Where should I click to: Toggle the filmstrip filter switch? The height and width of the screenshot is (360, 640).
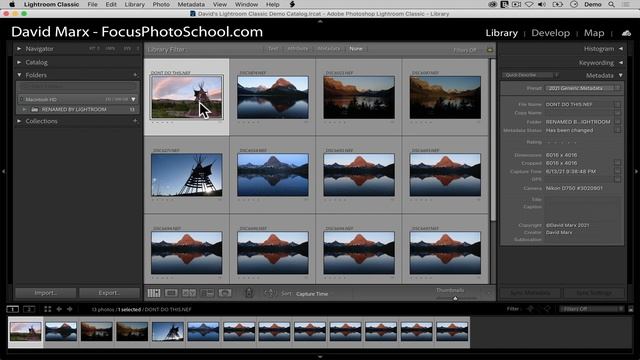pos(631,309)
